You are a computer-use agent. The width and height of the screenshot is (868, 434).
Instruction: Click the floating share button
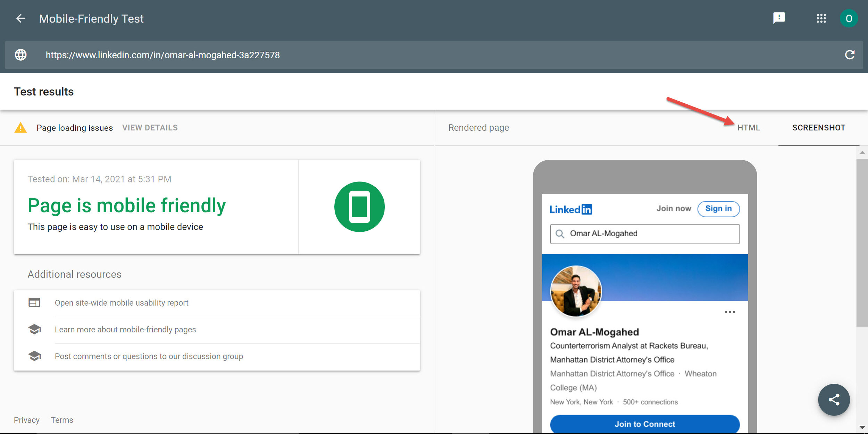834,400
